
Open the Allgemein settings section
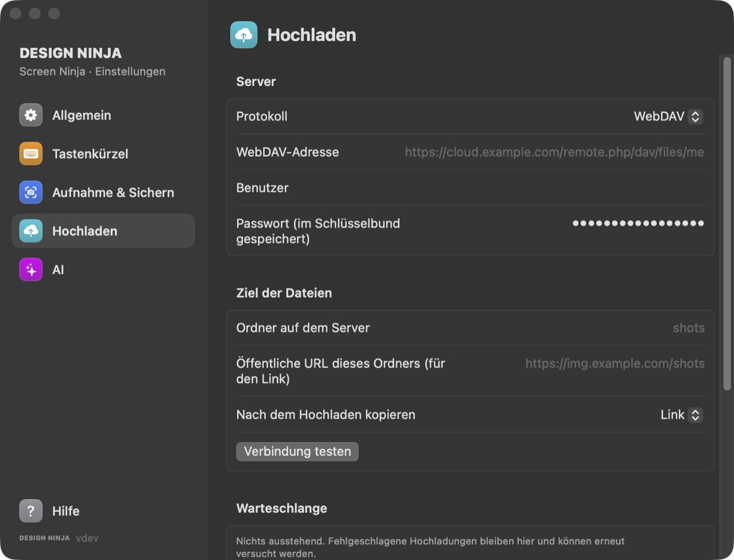coord(103,115)
